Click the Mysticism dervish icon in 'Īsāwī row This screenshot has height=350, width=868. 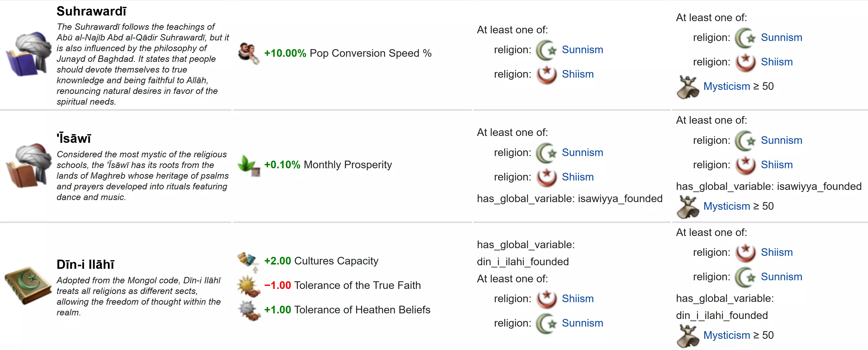click(x=688, y=206)
